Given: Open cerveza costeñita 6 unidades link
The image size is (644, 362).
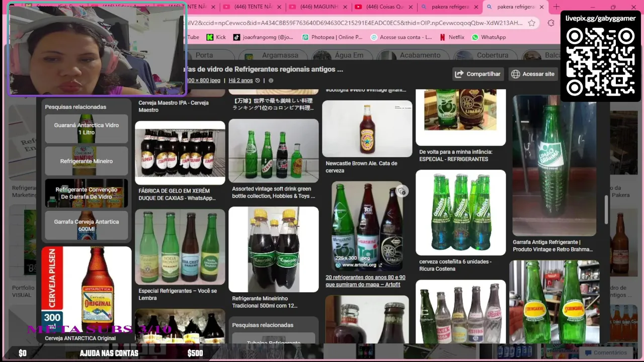Looking at the screenshot, I should (455, 265).
